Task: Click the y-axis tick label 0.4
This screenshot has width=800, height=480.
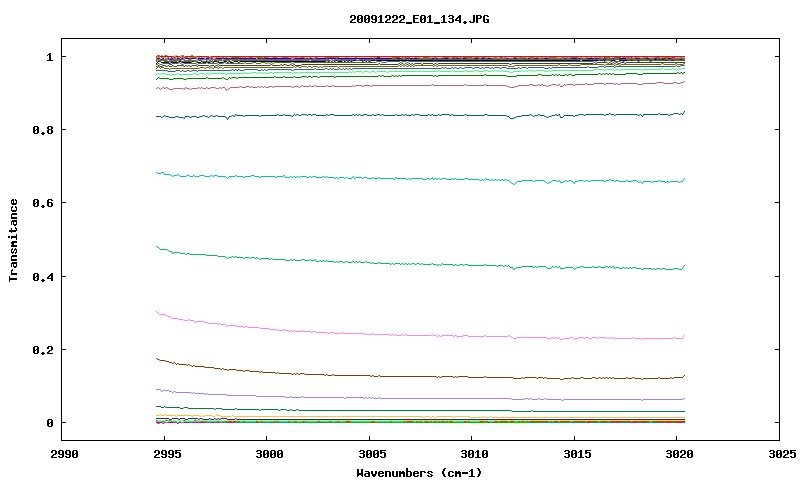Action: tap(43, 276)
